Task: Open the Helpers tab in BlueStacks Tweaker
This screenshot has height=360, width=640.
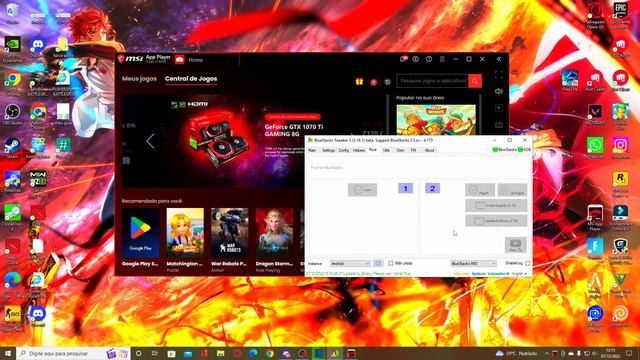Action: pyautogui.click(x=359, y=150)
